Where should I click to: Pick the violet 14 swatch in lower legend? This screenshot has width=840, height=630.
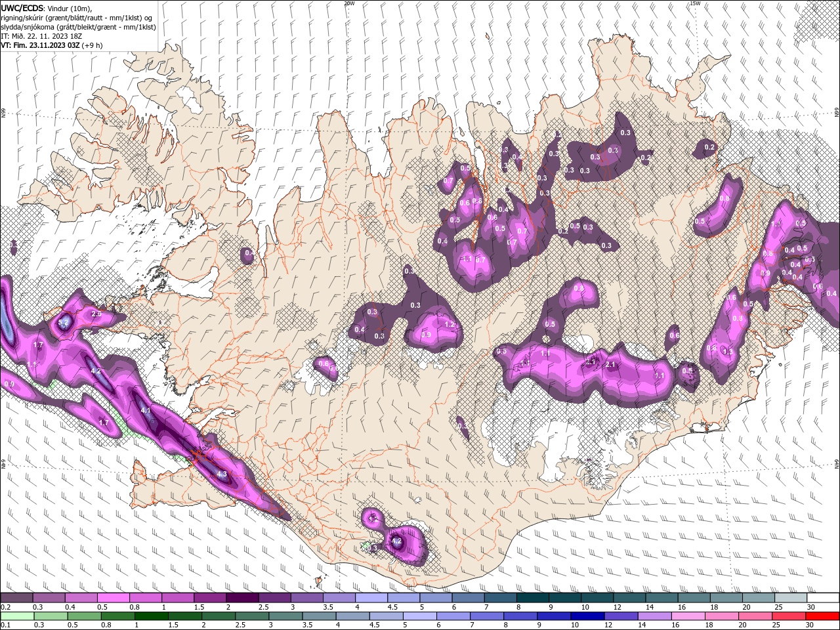[655, 616]
